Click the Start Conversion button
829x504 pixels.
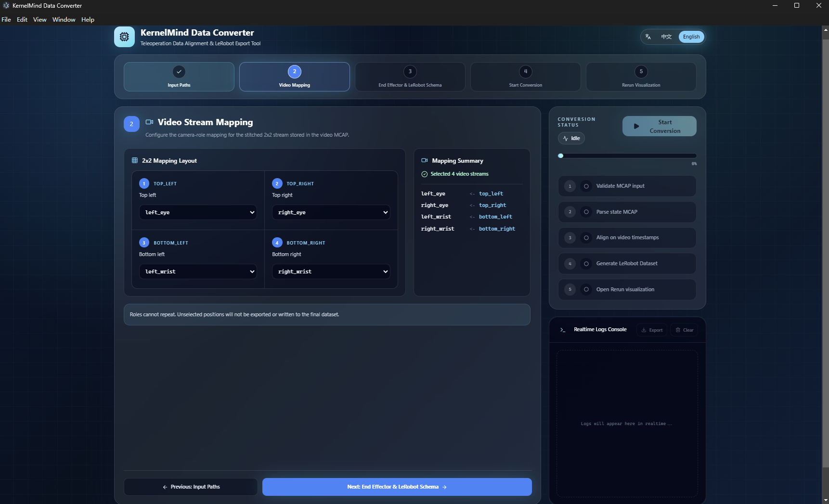click(660, 126)
